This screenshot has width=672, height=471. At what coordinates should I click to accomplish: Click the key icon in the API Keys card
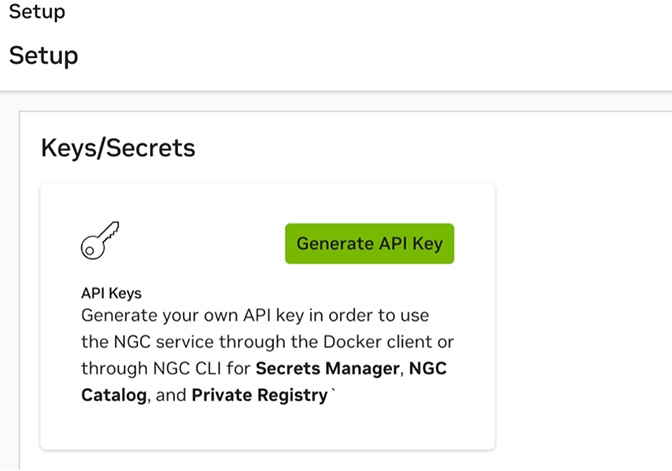pyautogui.click(x=101, y=241)
